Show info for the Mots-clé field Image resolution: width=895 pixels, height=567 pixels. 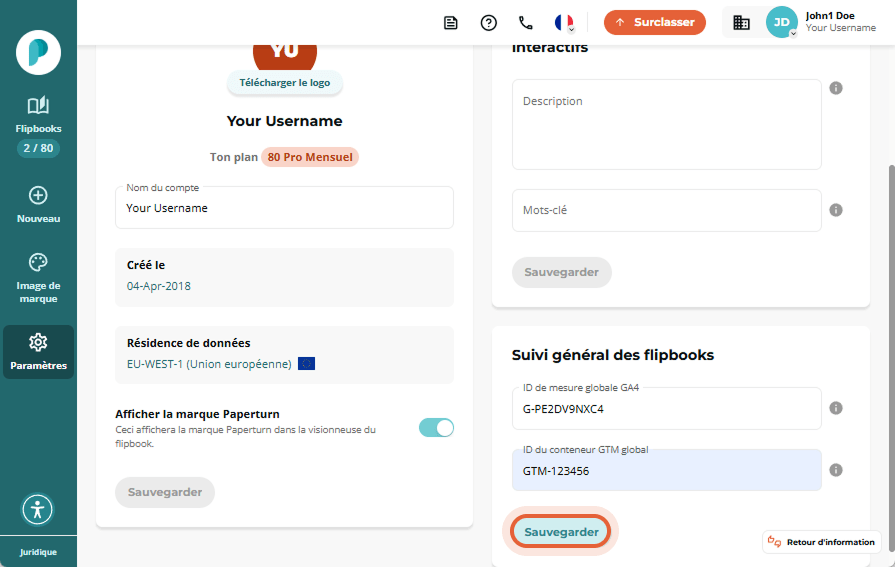point(836,210)
